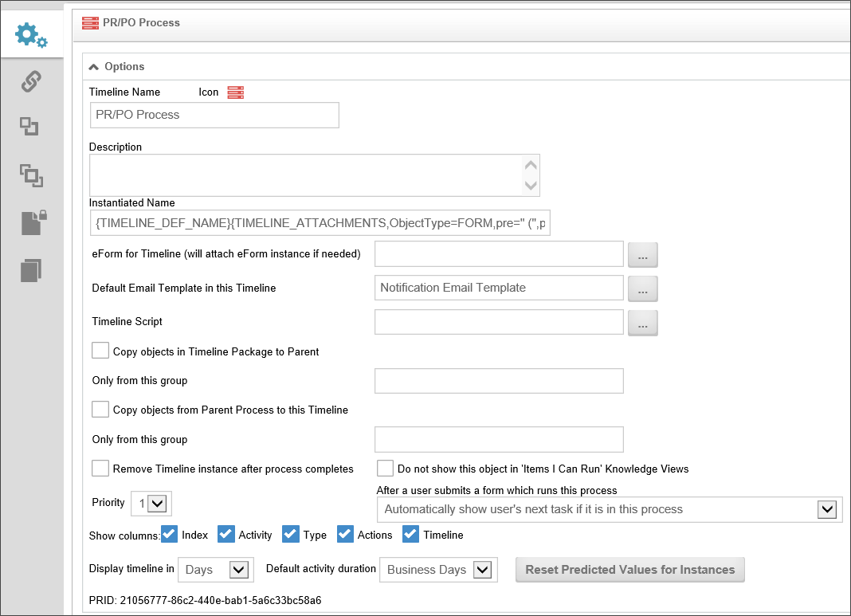Click the locked document sidebar icon

[33, 222]
